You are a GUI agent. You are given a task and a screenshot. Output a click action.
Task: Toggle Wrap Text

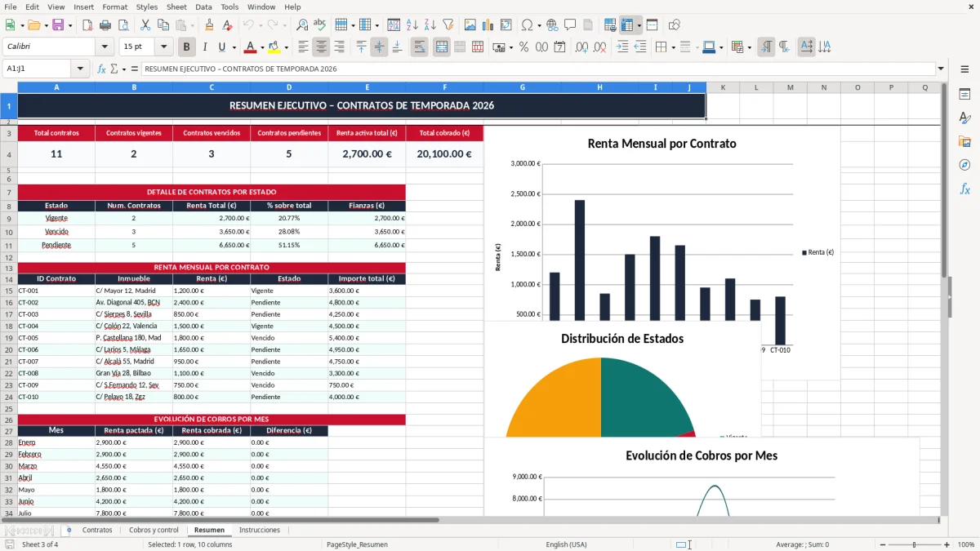tap(419, 47)
